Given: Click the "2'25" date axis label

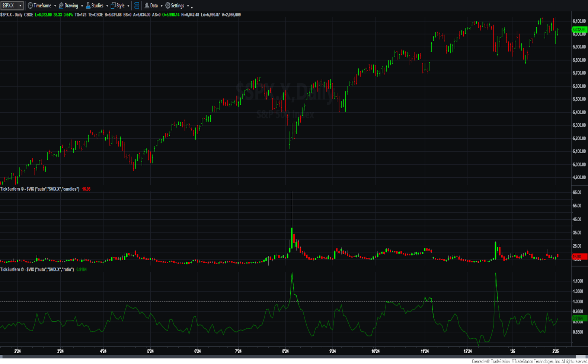Looking at the screenshot, I should (x=556, y=351).
